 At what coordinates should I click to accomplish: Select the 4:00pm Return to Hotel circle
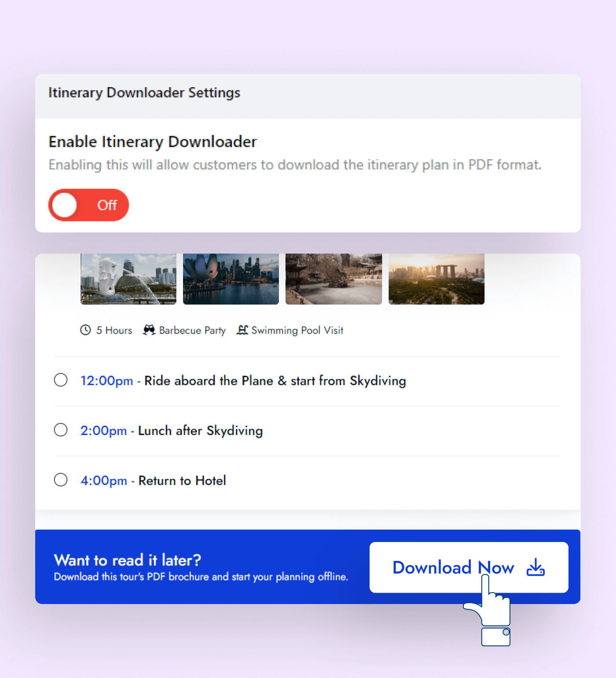point(61,479)
